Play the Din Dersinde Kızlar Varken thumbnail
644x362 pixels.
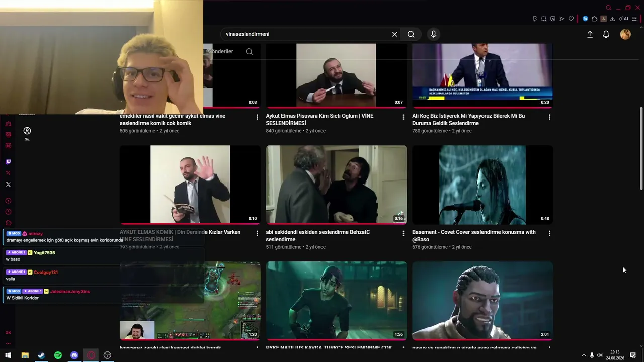click(190, 185)
